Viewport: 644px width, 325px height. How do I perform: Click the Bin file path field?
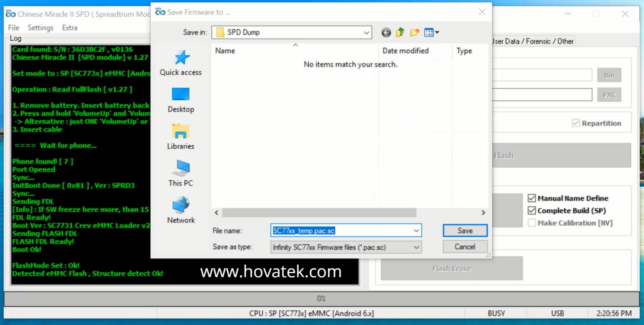(x=542, y=75)
